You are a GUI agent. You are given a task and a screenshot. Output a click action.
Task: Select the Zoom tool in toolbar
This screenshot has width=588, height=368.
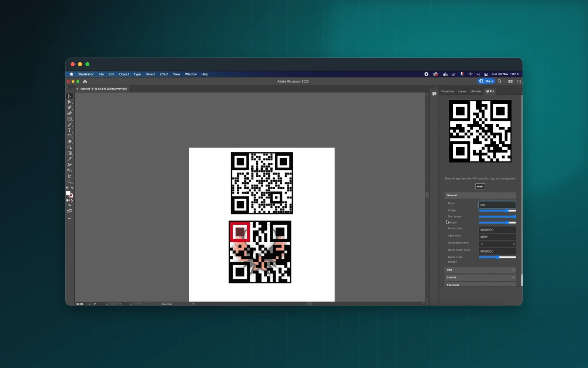[70, 182]
